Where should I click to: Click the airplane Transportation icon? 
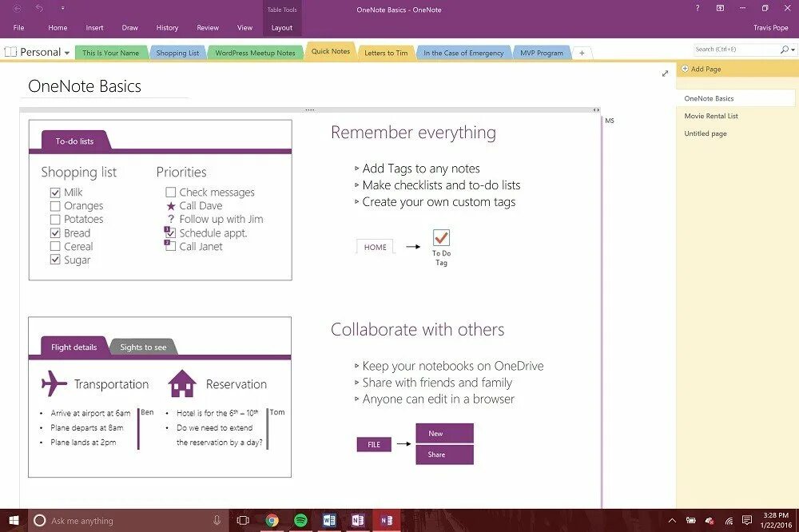(x=54, y=383)
